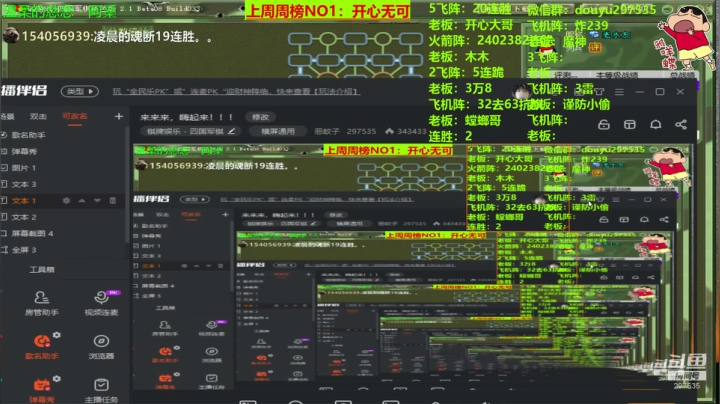This screenshot has width=720, height=404.
Task: Click the 横屏通用 orientation button
Action: (278, 131)
